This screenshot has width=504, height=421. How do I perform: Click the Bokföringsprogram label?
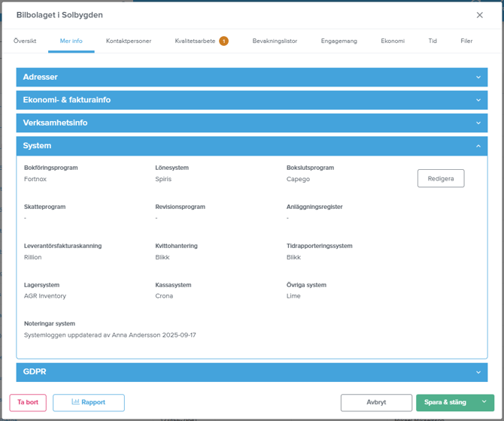click(51, 168)
